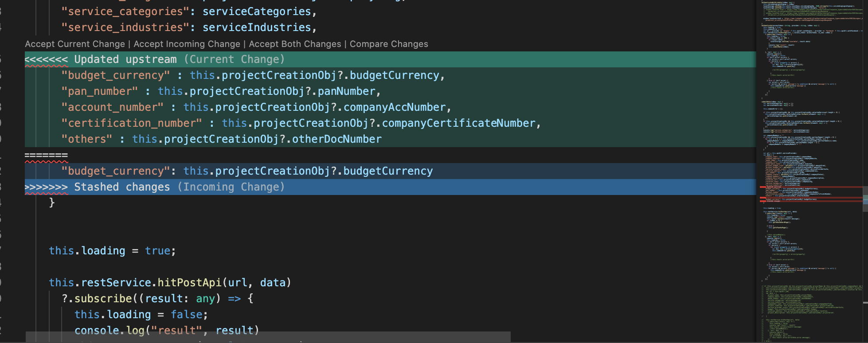Click the serviceIndustries value

(x=257, y=27)
